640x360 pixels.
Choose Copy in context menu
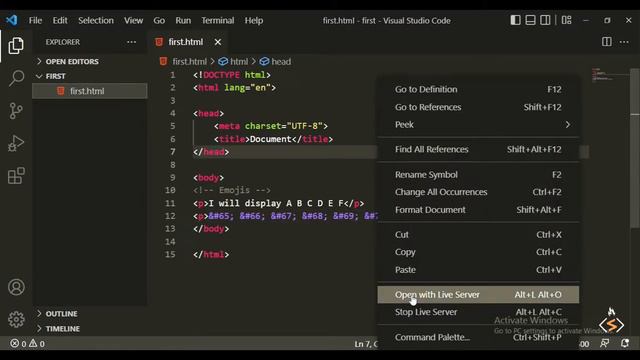[478, 252]
